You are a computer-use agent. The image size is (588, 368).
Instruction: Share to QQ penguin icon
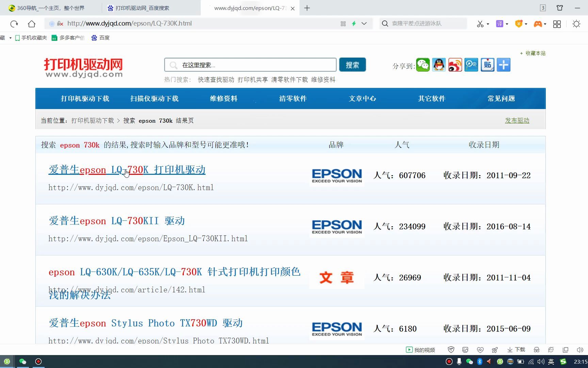click(439, 65)
